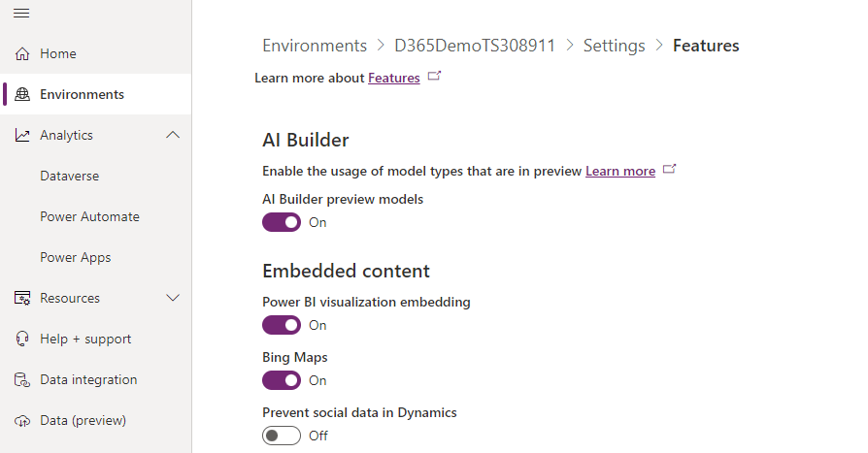Open Help + support page
Screen dimensions: 868x453
pos(85,340)
